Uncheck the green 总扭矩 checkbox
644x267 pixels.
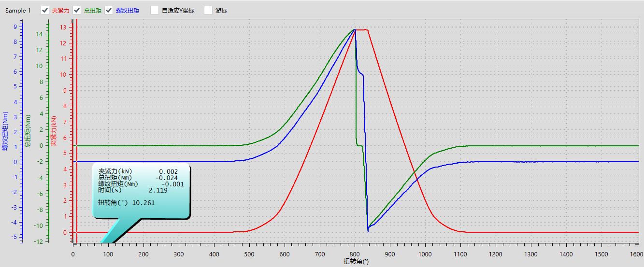pos(77,10)
